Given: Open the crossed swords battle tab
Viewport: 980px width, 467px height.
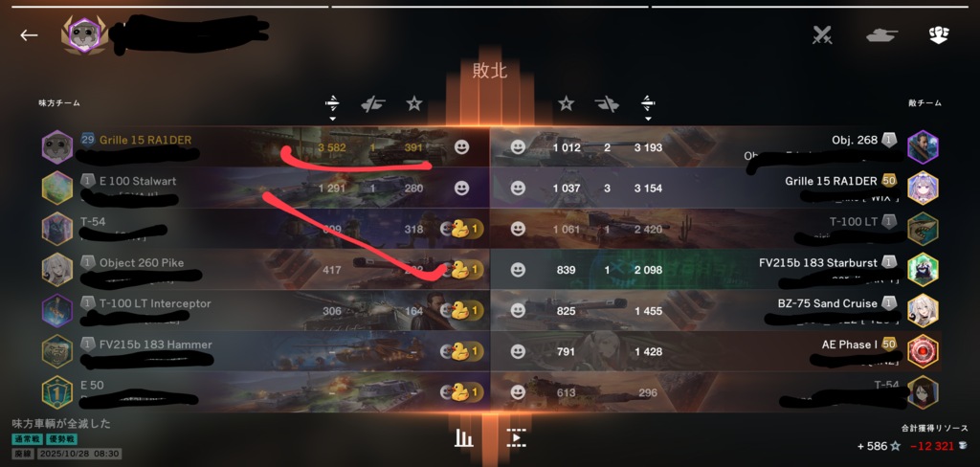Looking at the screenshot, I should (x=821, y=35).
